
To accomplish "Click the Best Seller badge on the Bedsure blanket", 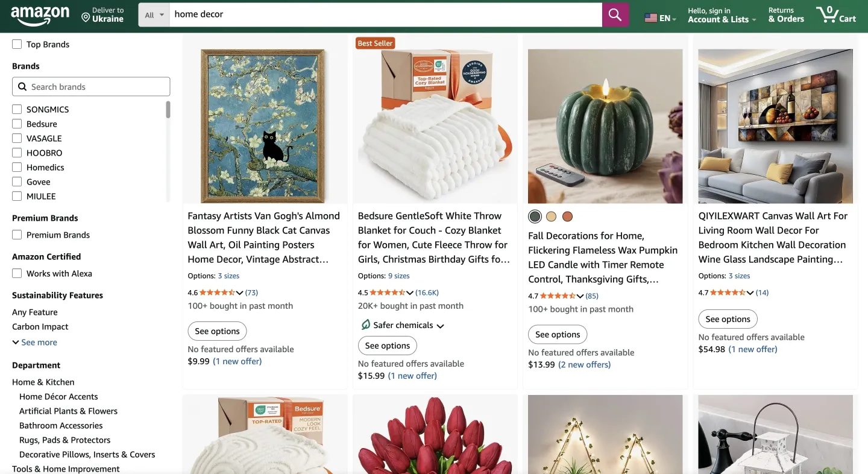I will tap(375, 43).
